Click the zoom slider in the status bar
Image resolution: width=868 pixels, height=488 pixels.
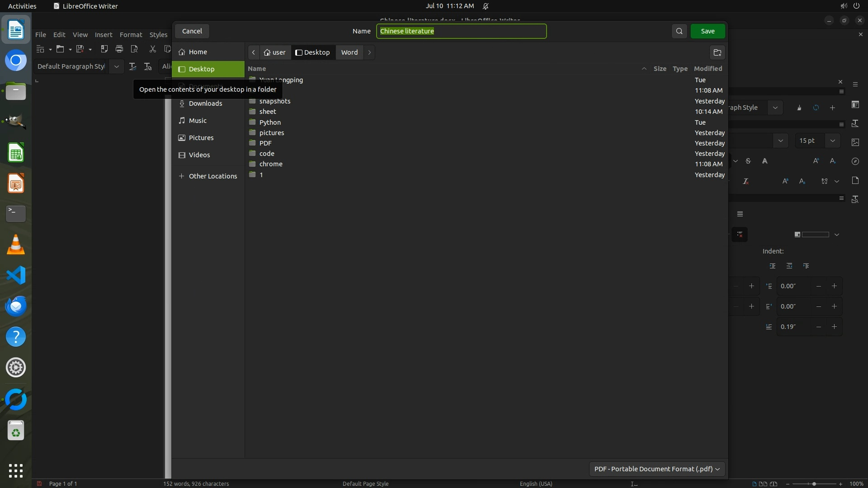pyautogui.click(x=814, y=483)
